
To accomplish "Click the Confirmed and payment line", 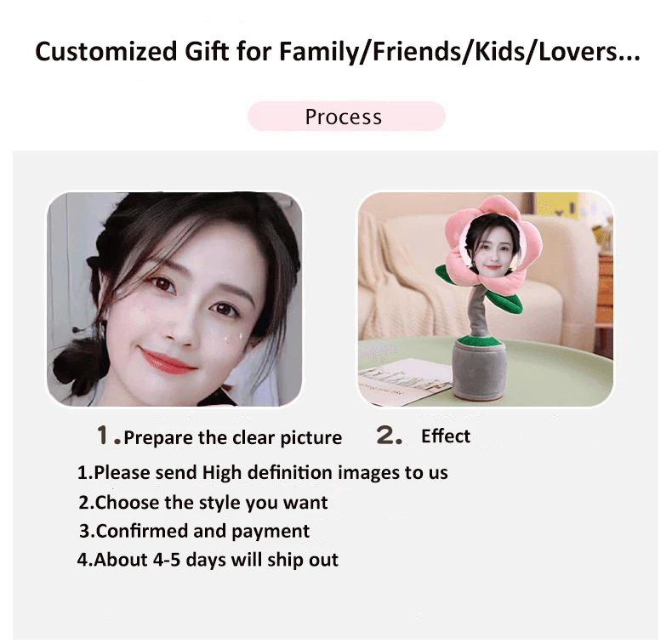I will click(x=194, y=532).
